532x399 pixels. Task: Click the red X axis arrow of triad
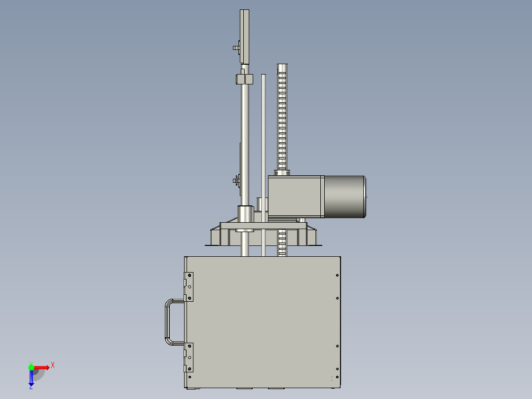42,367
